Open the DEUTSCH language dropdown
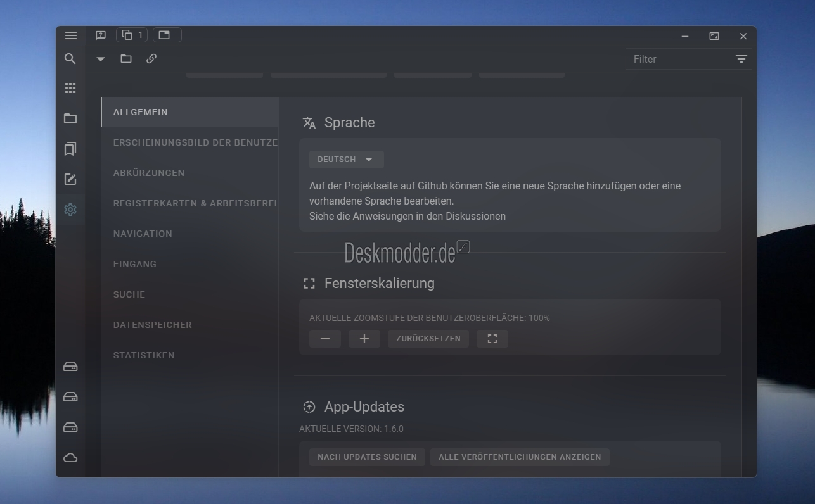Screen dimensions: 815x504 click(347, 160)
